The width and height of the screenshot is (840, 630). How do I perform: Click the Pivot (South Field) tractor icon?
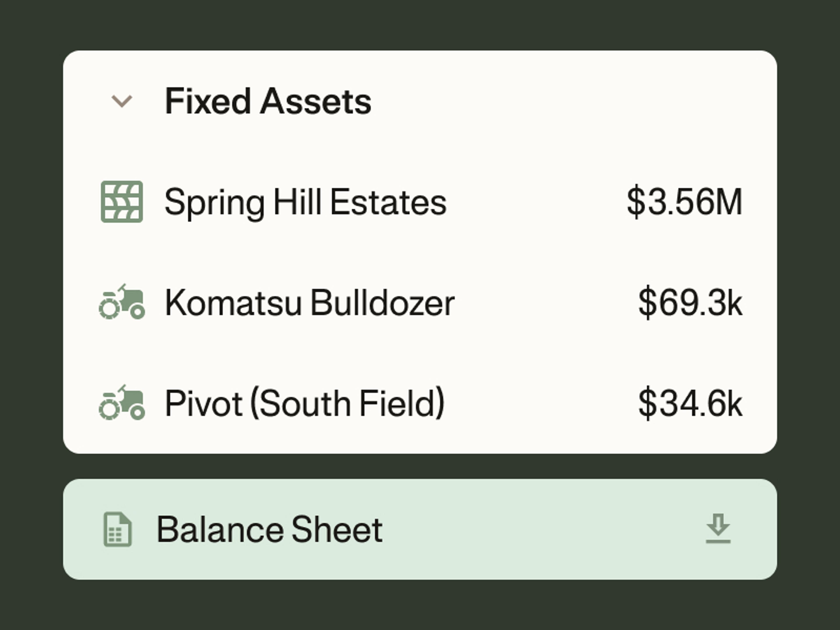122,403
